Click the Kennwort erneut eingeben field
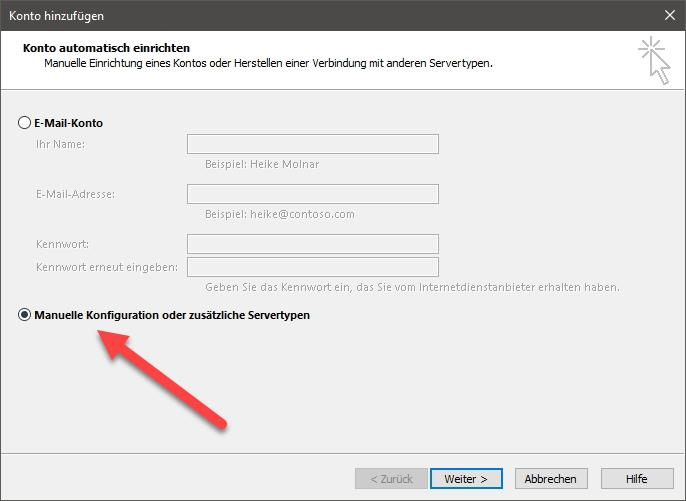Image resolution: width=686 pixels, height=501 pixels. pyautogui.click(x=312, y=267)
